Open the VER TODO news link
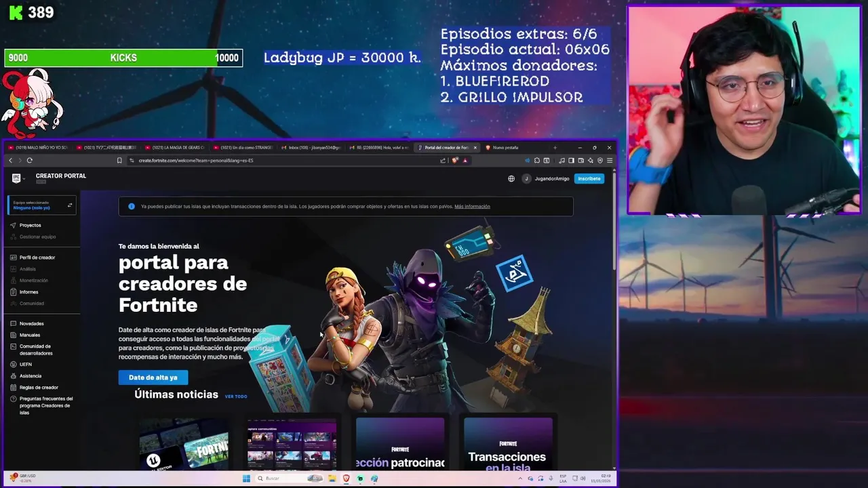Viewport: 868px width, 488px height. tap(236, 396)
